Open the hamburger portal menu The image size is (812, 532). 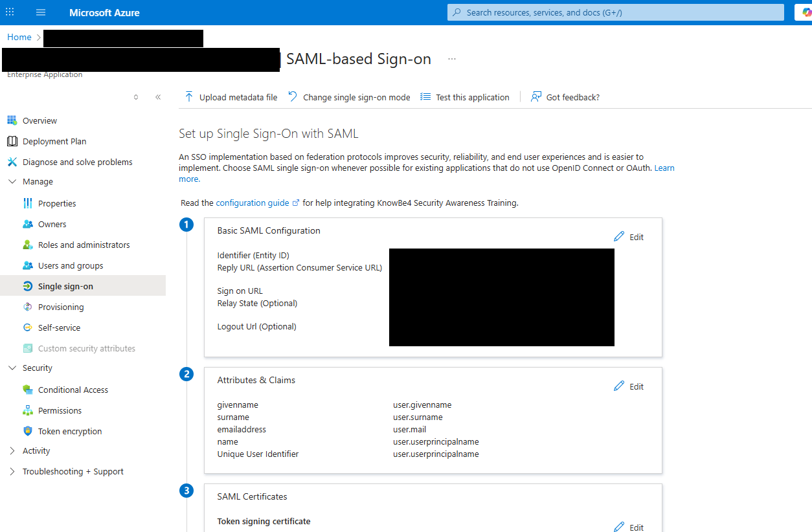[x=41, y=12]
